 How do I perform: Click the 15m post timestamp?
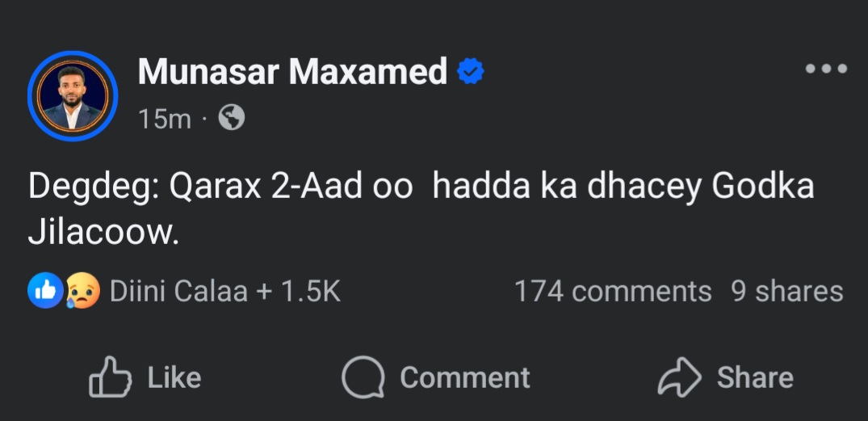coord(164,120)
